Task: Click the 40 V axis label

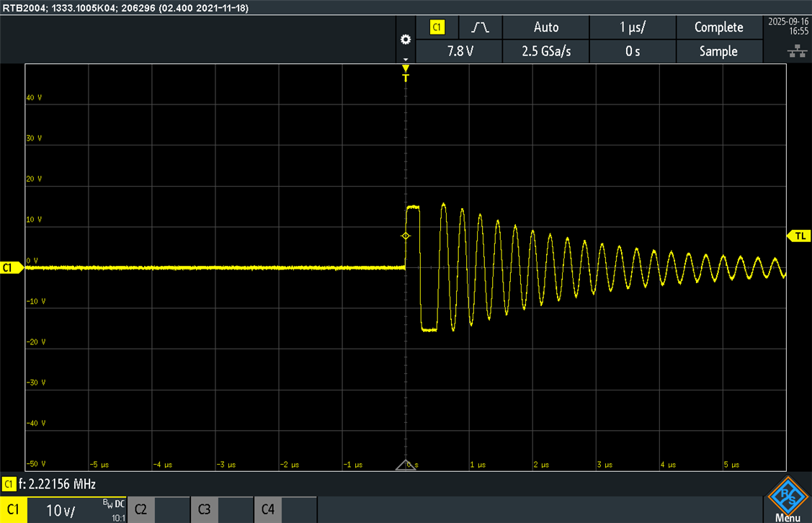Action: point(34,97)
